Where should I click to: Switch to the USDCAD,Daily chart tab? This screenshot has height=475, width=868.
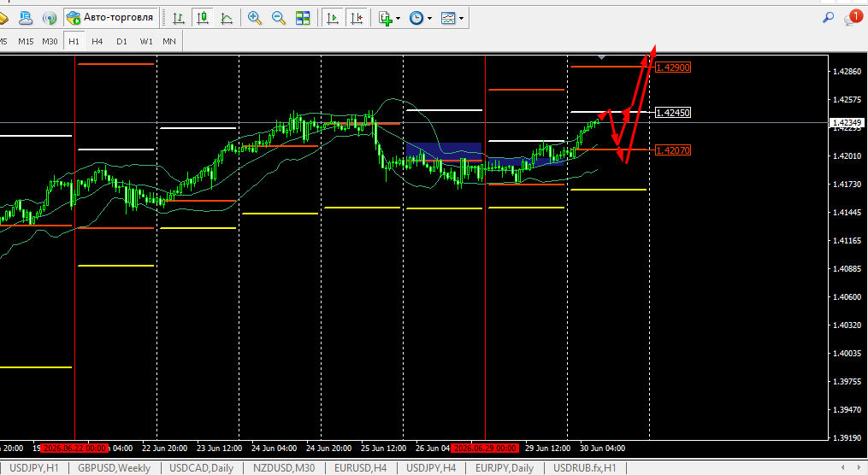point(202,468)
